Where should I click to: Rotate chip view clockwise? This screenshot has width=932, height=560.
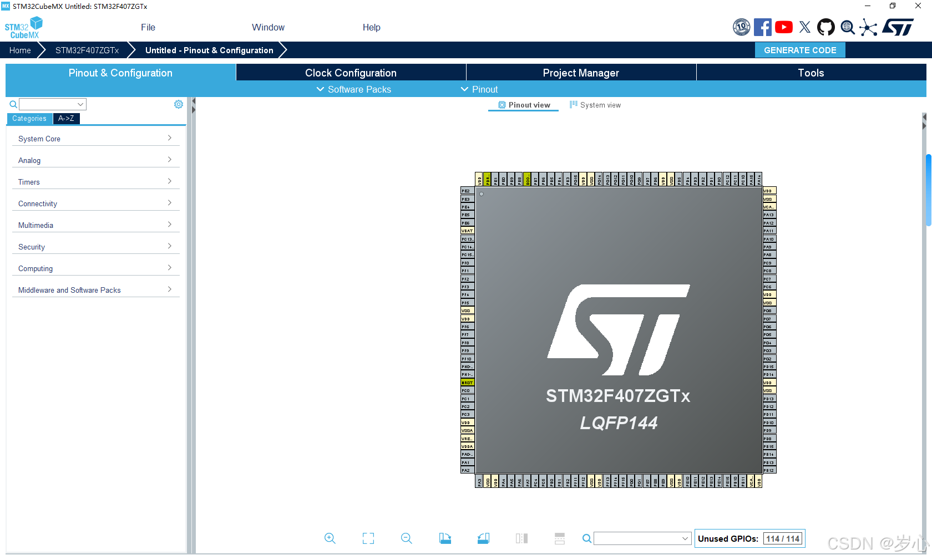445,538
